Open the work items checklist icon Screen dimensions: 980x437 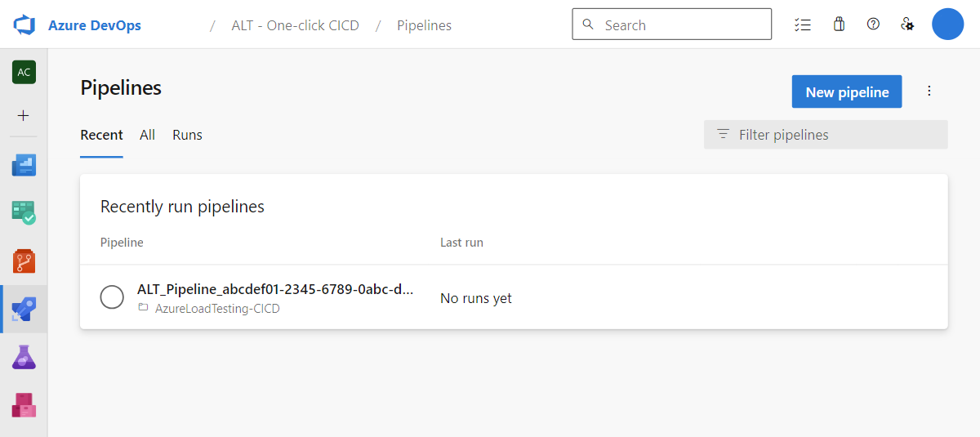coord(802,25)
